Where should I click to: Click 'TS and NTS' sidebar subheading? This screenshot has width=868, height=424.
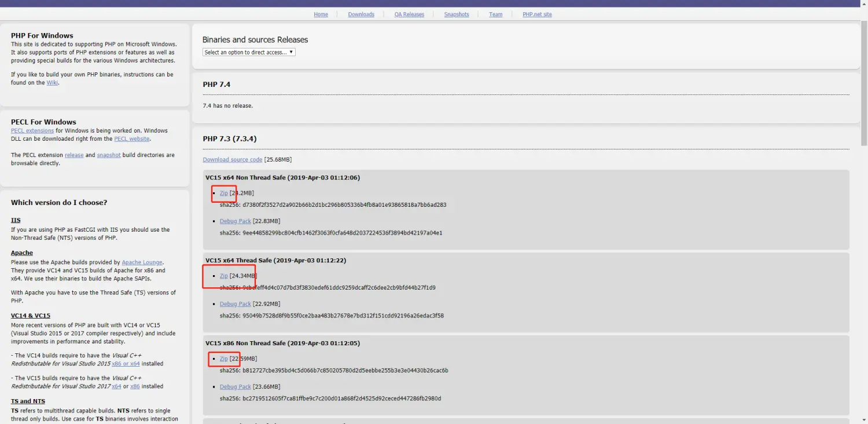coord(28,401)
